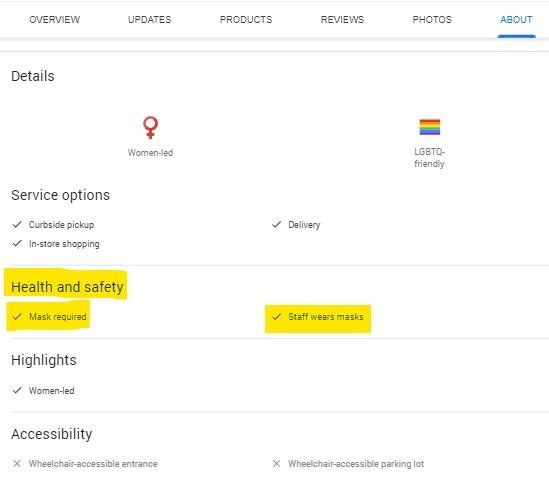The width and height of the screenshot is (549, 480).
Task: Click the checkmark next to Delivery
Action: (277, 224)
